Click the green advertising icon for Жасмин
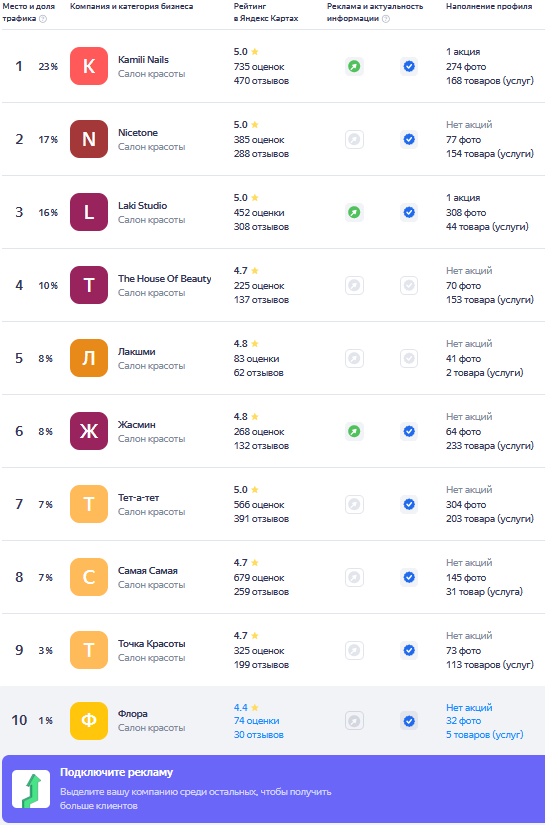 pyautogui.click(x=354, y=431)
